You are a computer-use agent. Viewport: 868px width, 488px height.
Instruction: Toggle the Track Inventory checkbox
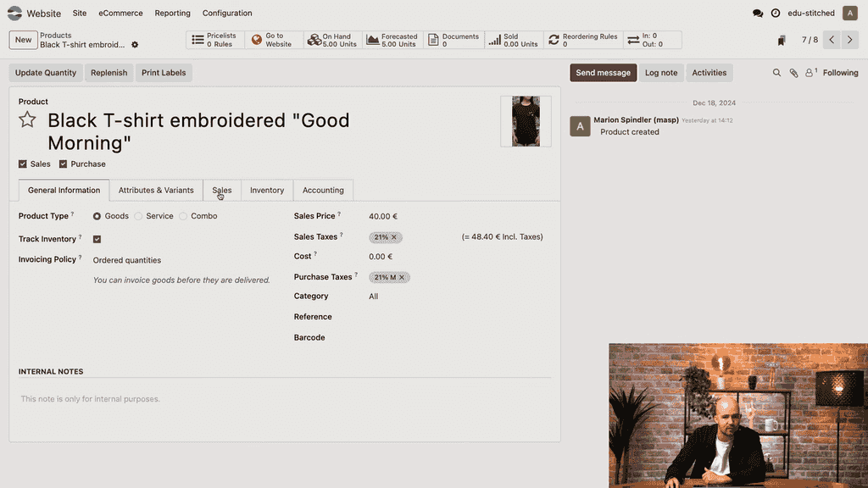coord(97,240)
